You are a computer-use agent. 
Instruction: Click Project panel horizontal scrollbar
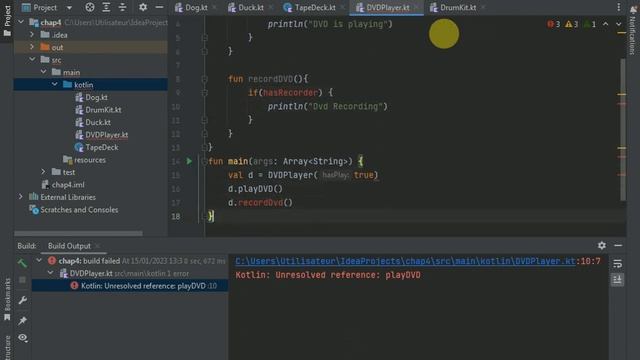click(x=78, y=233)
